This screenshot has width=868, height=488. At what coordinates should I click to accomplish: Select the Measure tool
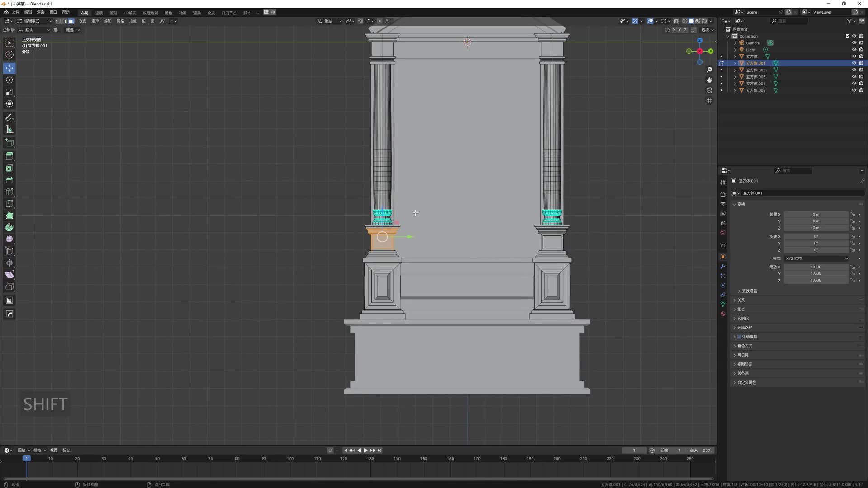point(9,130)
